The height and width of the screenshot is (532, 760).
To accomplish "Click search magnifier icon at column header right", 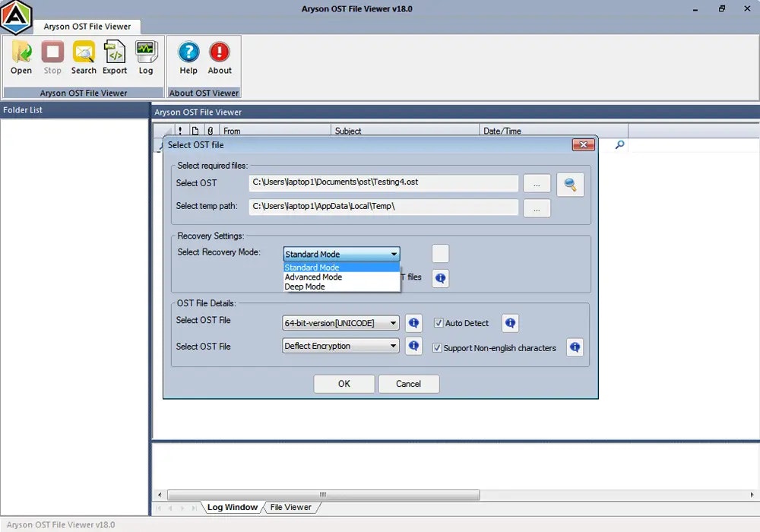I will coord(619,144).
